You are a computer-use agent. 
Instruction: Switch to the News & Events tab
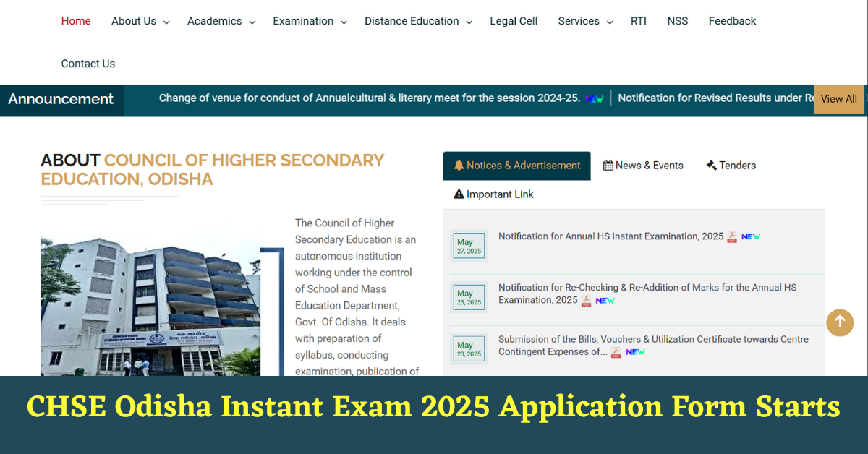pos(643,166)
